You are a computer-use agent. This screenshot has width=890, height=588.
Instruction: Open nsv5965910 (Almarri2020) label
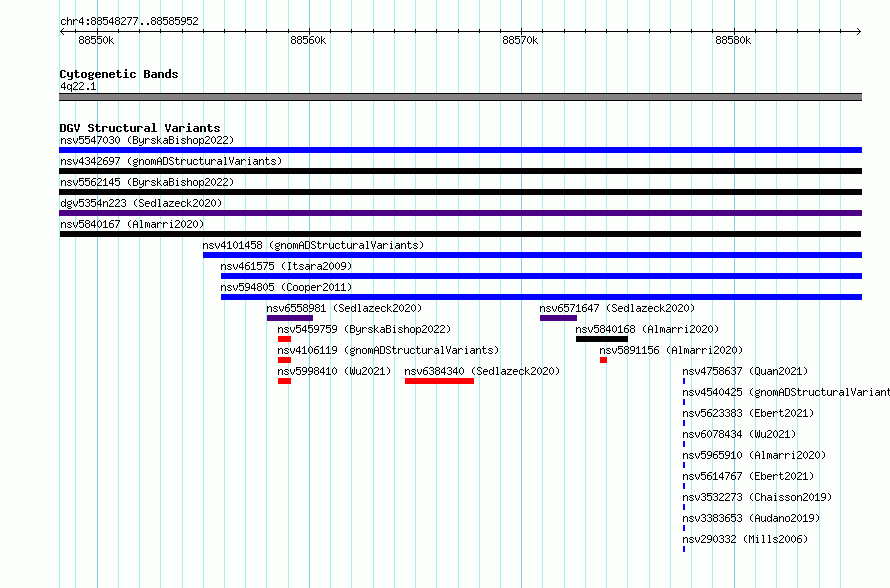754,455
